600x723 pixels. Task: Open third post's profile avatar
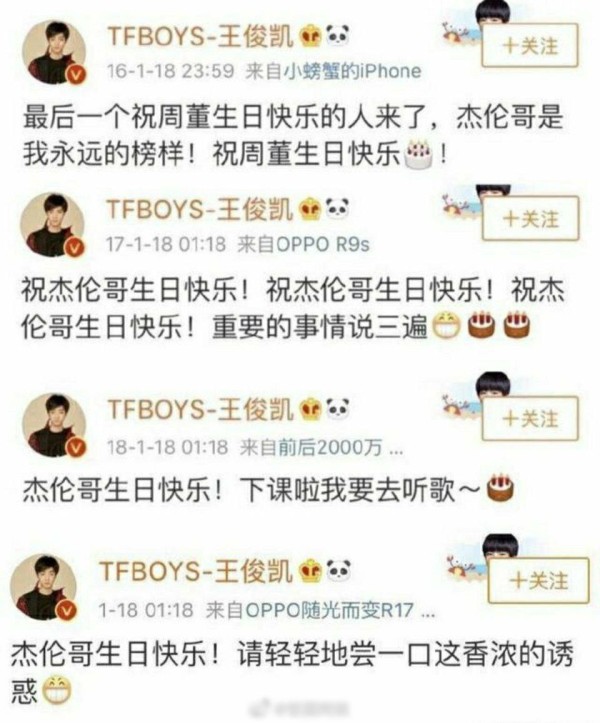pos(54,425)
